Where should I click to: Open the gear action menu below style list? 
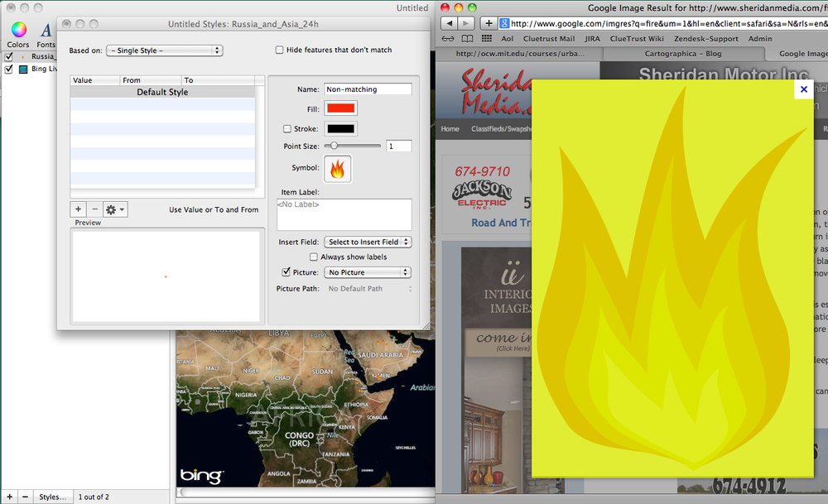click(113, 209)
